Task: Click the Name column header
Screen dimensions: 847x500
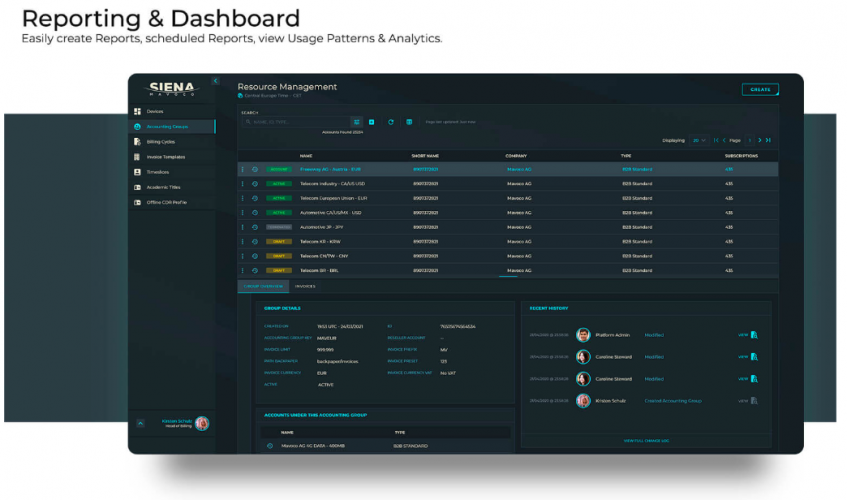Action: pyautogui.click(x=306, y=156)
